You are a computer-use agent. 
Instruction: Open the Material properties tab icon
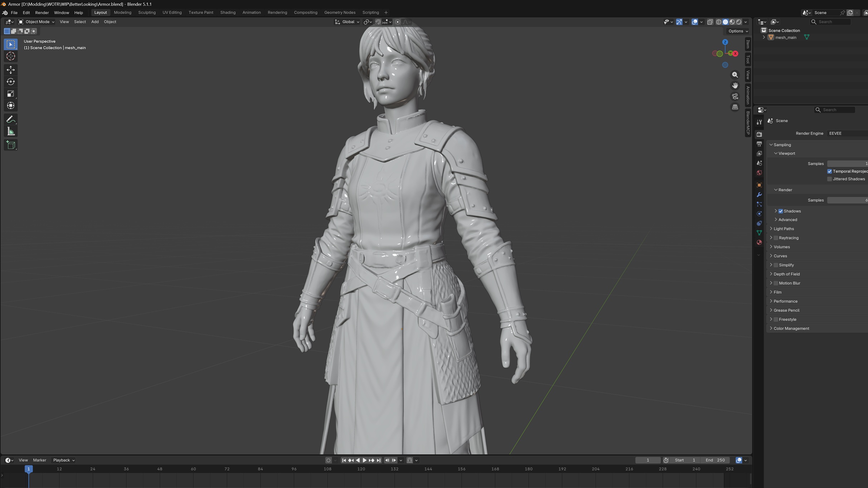pos(759,243)
